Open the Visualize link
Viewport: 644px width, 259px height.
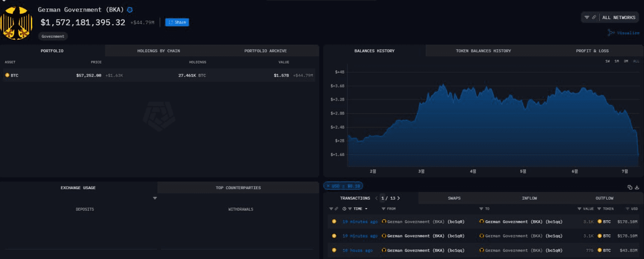coord(624,33)
